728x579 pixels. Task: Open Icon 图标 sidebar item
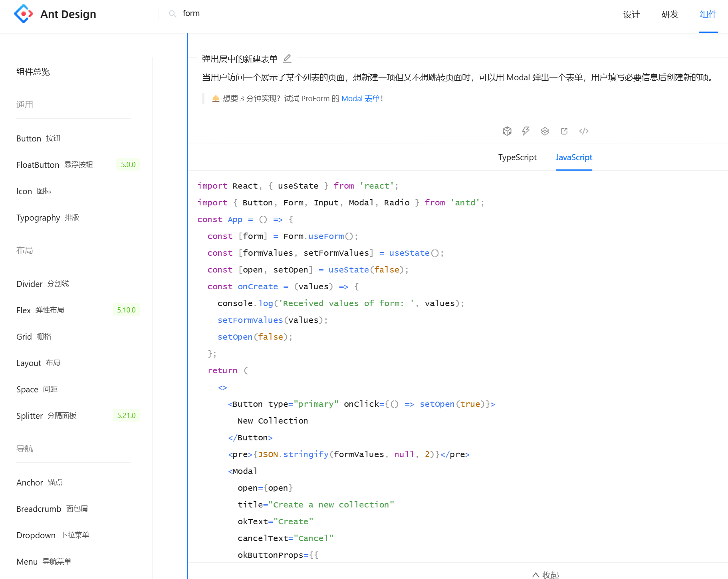click(x=34, y=191)
